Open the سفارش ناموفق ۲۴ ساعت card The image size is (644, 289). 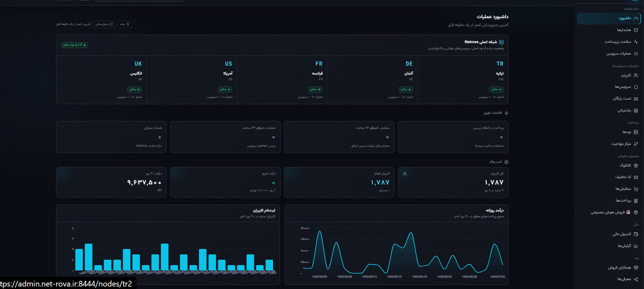339,137
